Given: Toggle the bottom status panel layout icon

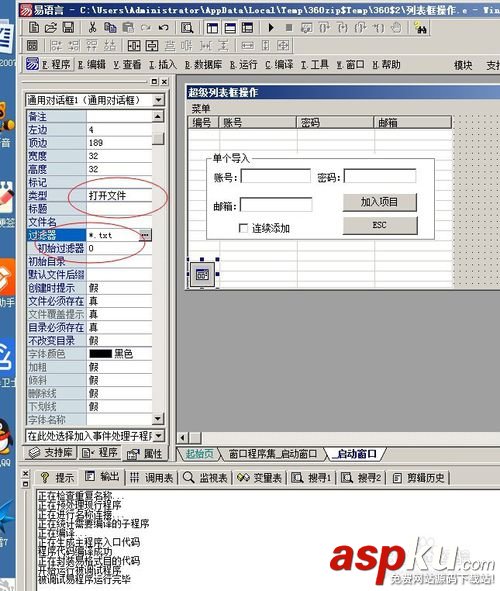Looking at the screenshot, I should [230, 28].
